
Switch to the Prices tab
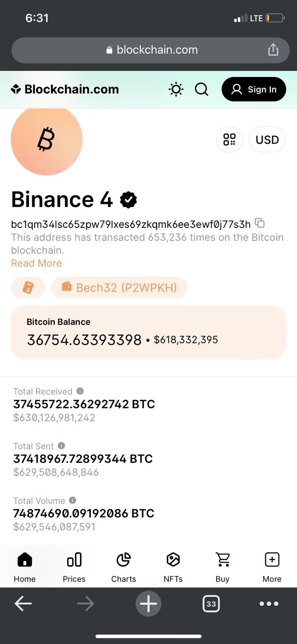(74, 568)
